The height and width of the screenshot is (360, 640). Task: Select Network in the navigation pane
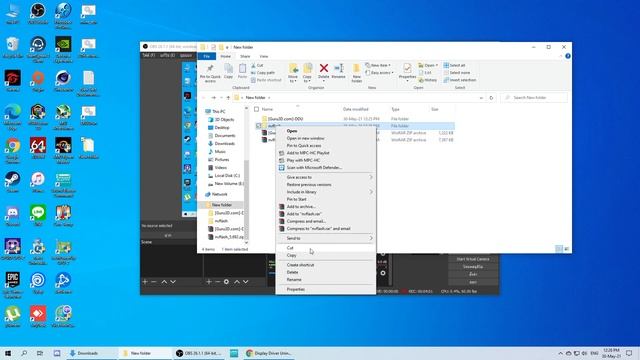(216, 194)
